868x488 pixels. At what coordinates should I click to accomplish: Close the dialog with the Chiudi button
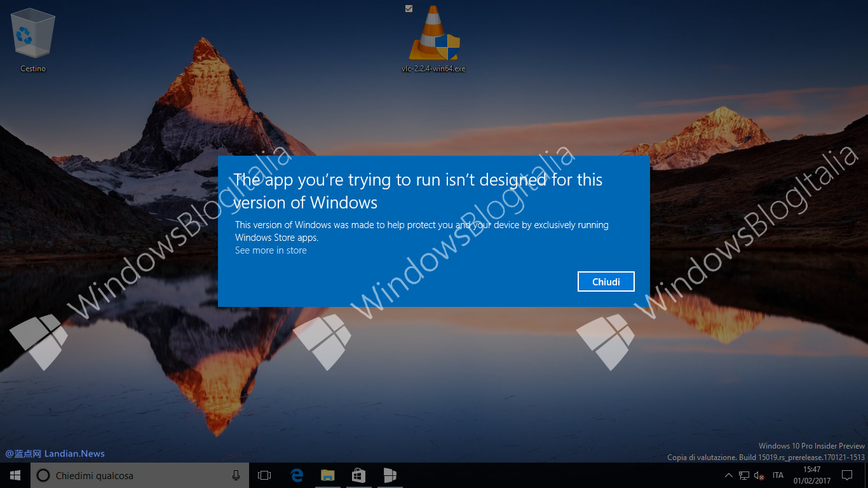[606, 281]
